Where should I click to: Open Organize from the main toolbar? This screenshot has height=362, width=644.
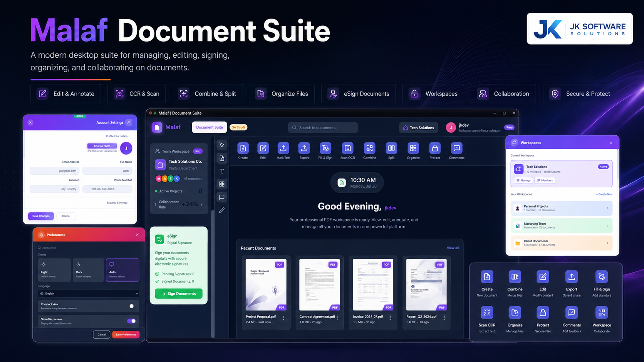point(413,148)
